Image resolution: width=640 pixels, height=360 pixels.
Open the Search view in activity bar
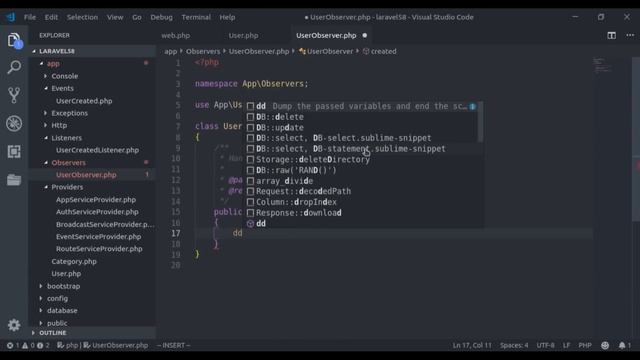point(14,67)
